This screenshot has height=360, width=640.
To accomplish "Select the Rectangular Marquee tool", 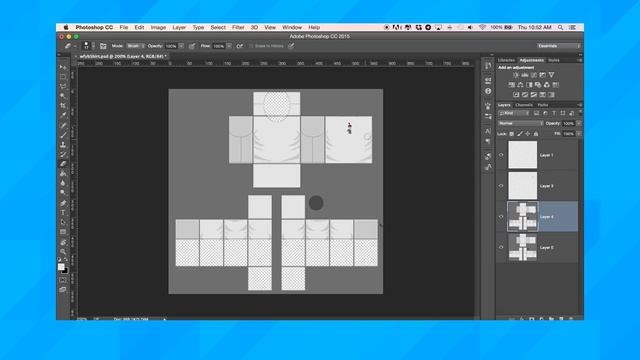I will 63,77.
